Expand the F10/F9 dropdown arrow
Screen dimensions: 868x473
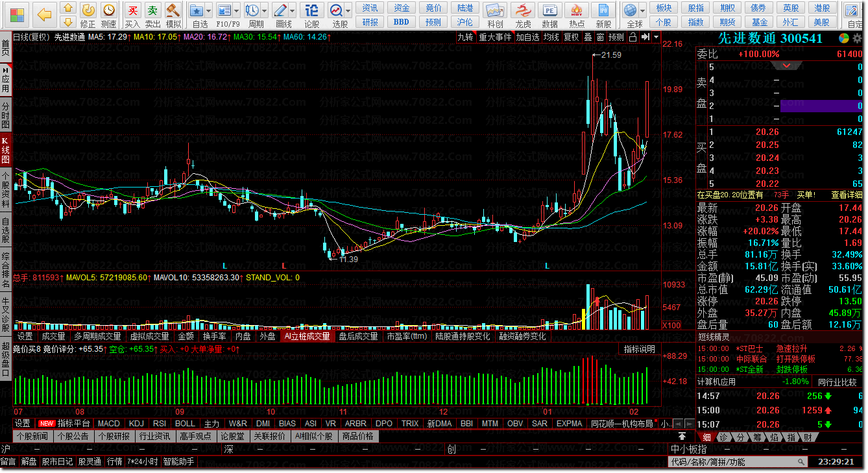(x=236, y=10)
